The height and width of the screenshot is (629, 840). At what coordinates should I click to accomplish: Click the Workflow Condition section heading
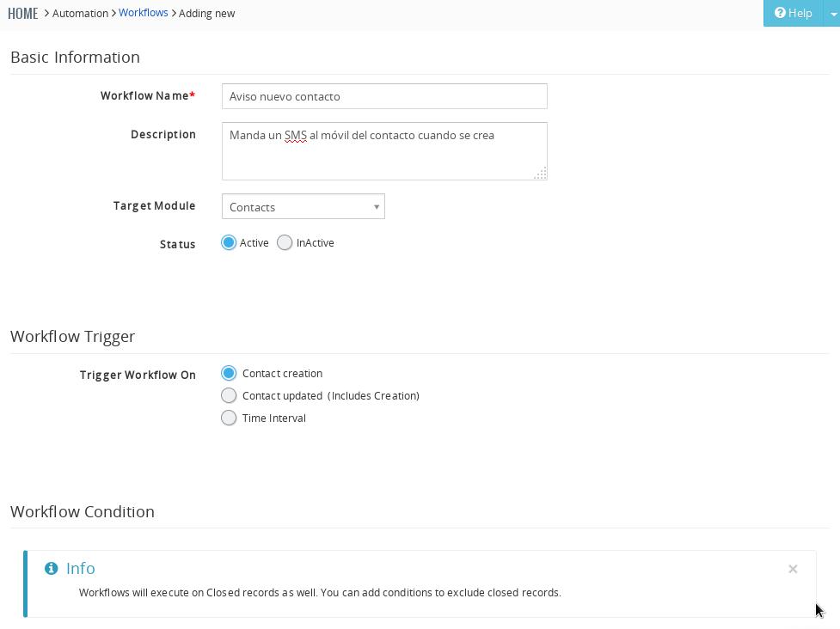(83, 511)
